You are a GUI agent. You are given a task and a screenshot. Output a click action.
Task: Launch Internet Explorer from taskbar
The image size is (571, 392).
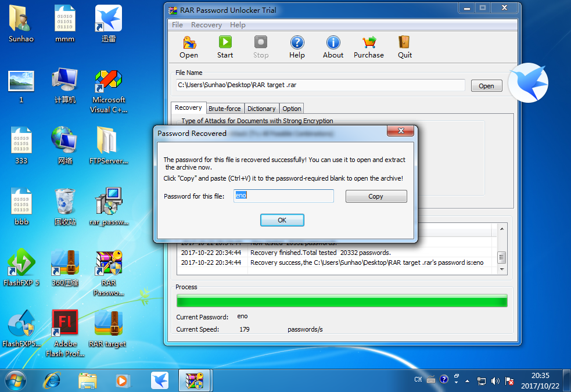tap(52, 381)
